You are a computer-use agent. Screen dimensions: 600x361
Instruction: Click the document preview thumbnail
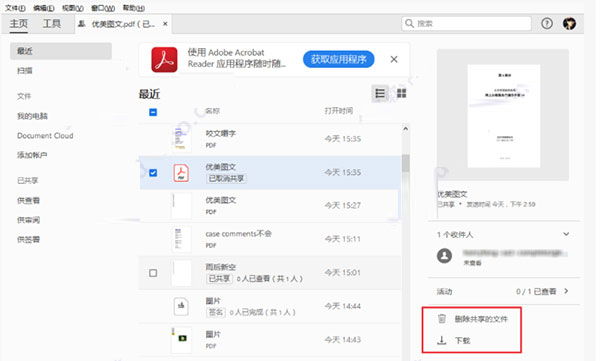coord(504,116)
